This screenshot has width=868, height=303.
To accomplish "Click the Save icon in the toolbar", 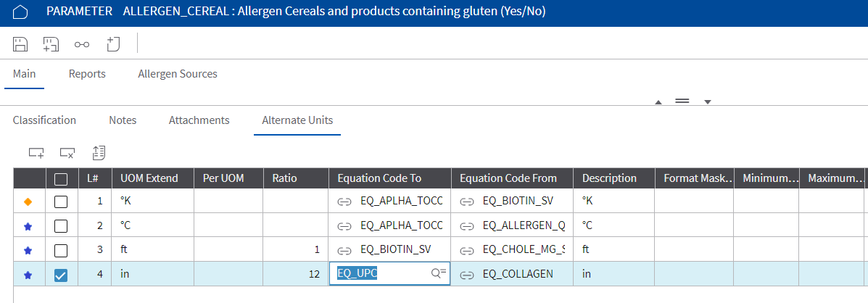I will (20, 44).
